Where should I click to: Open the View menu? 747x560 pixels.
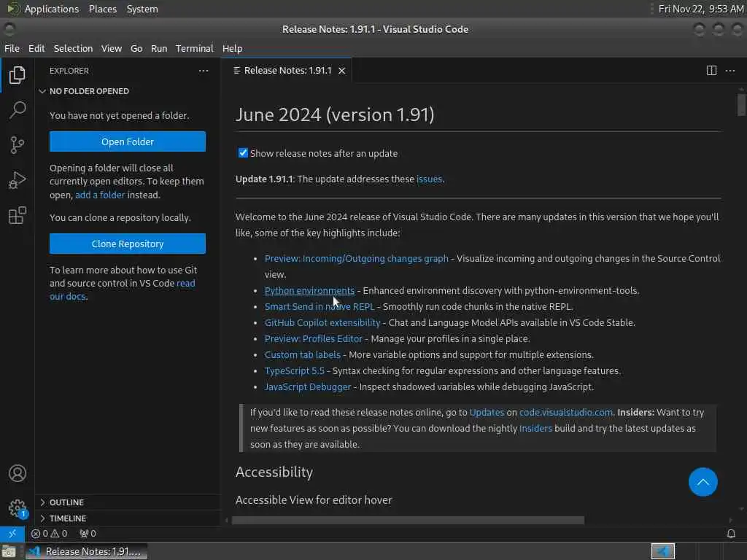click(112, 49)
